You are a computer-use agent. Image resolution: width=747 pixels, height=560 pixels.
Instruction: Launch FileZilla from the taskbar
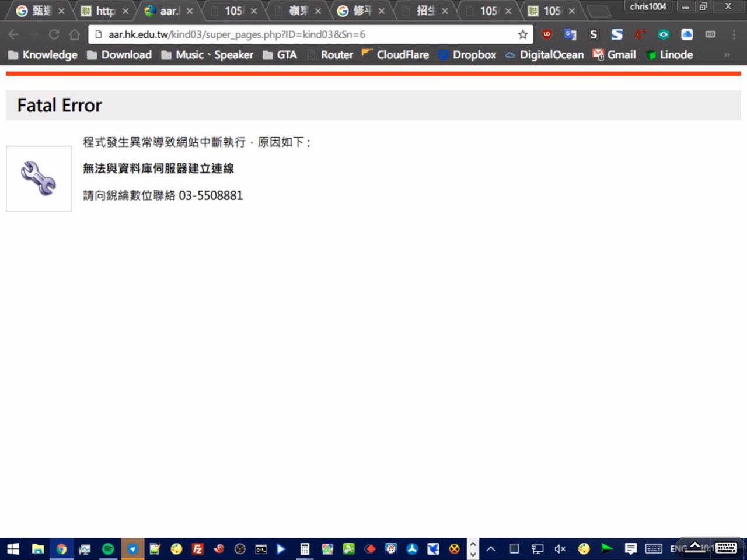(197, 549)
